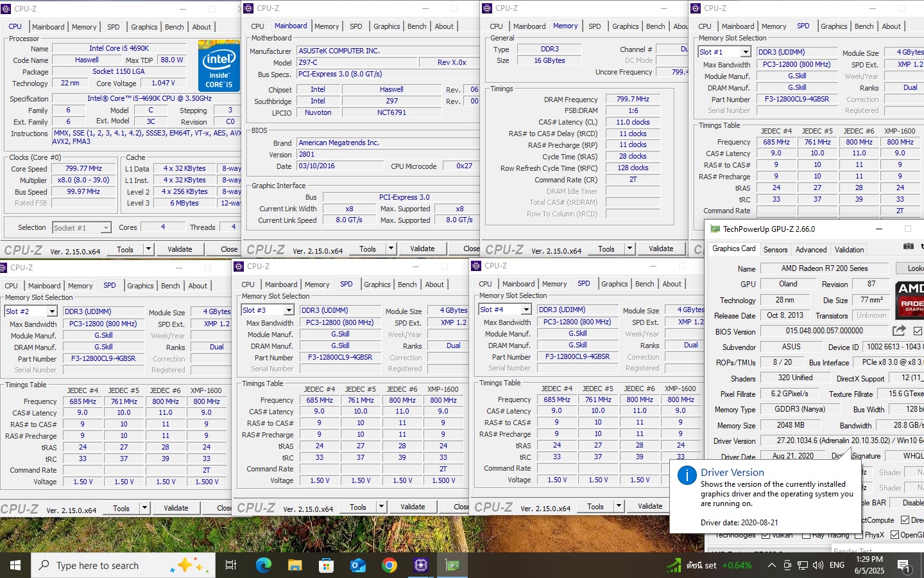Open File Explorer from the taskbar
The height and width of the screenshot is (578, 924).
coord(295,565)
